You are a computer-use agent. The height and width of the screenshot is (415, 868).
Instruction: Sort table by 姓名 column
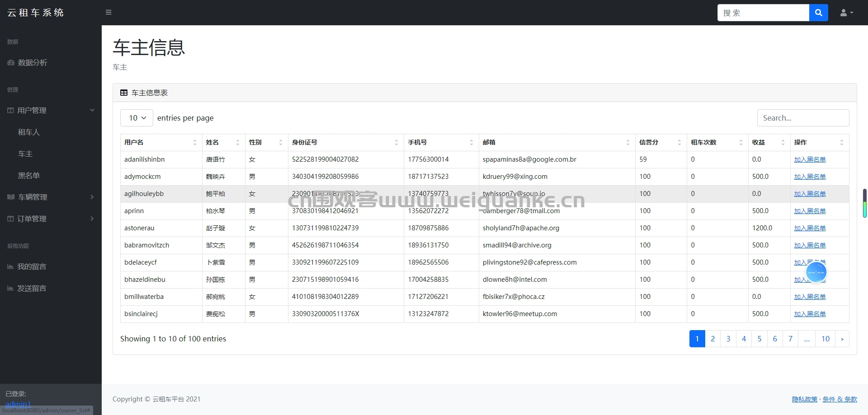[x=223, y=142]
